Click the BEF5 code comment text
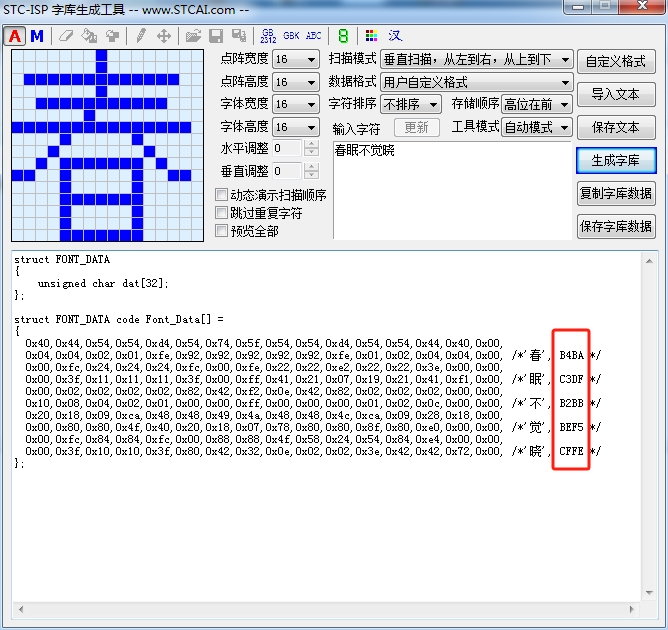Viewport: 668px width, 630px height. (571, 427)
